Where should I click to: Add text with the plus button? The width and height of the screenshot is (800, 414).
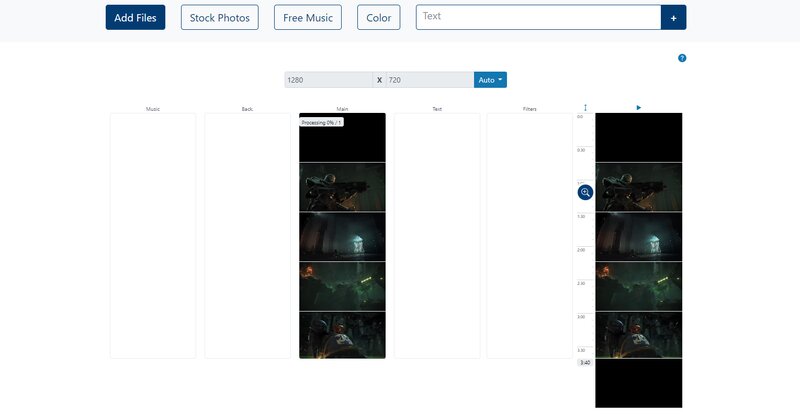click(673, 17)
